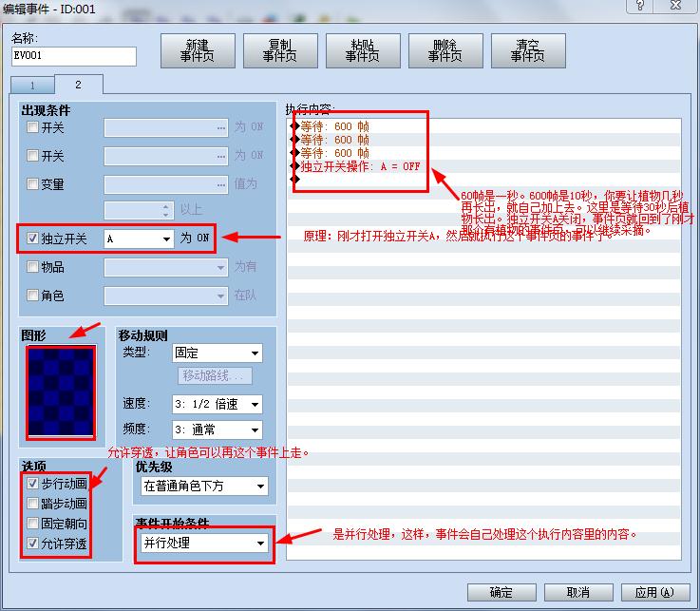Image resolution: width=700 pixels, height=611 pixels.
Task: Click the blue checkered 图形 preview
Action: (61, 391)
